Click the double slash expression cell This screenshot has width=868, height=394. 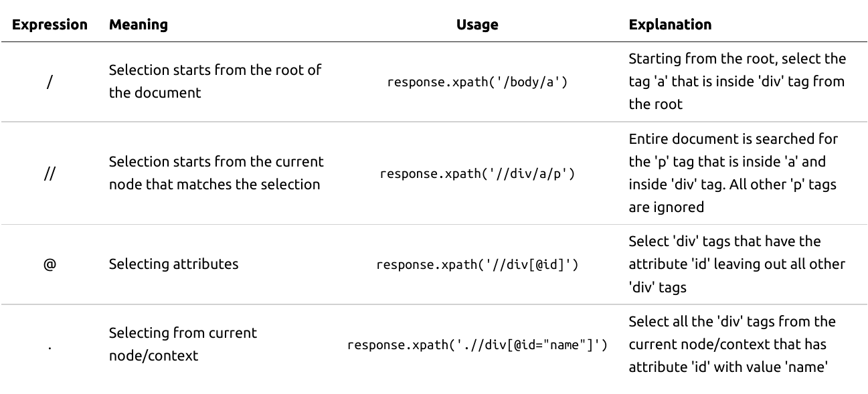click(50, 173)
